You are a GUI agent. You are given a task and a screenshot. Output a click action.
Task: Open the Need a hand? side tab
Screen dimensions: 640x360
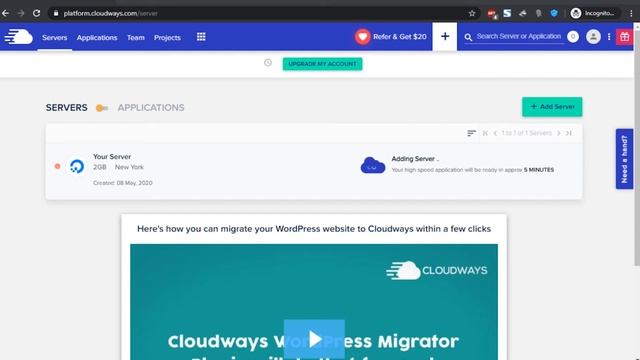click(x=624, y=159)
